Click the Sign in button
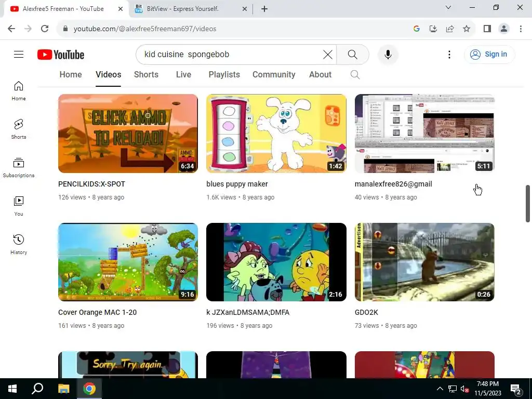Screen dimensions: 532x399 [x=489, y=54]
